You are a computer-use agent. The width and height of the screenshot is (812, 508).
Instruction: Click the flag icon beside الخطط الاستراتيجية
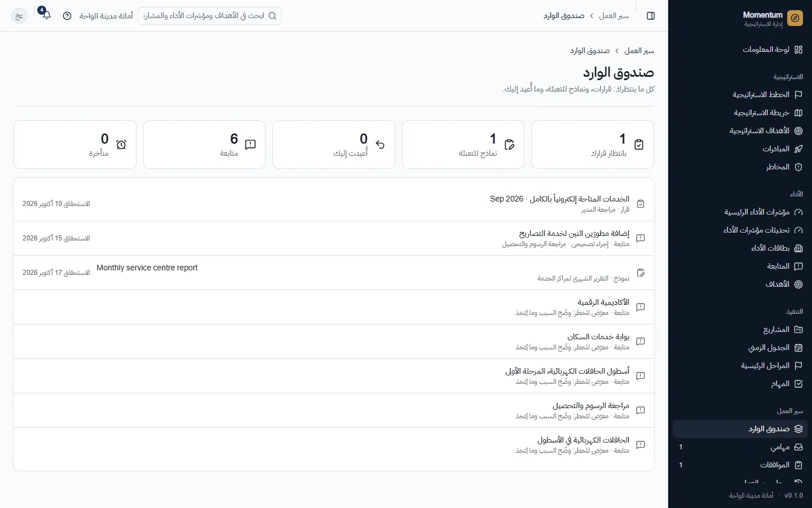(x=798, y=95)
